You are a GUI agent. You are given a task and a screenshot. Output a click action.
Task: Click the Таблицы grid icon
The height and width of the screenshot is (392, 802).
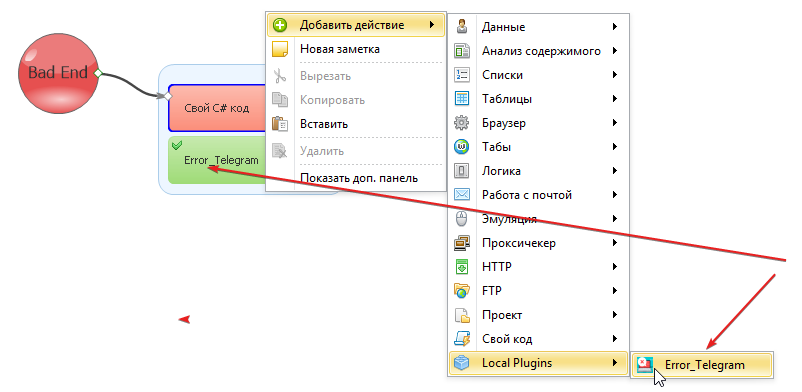point(462,98)
